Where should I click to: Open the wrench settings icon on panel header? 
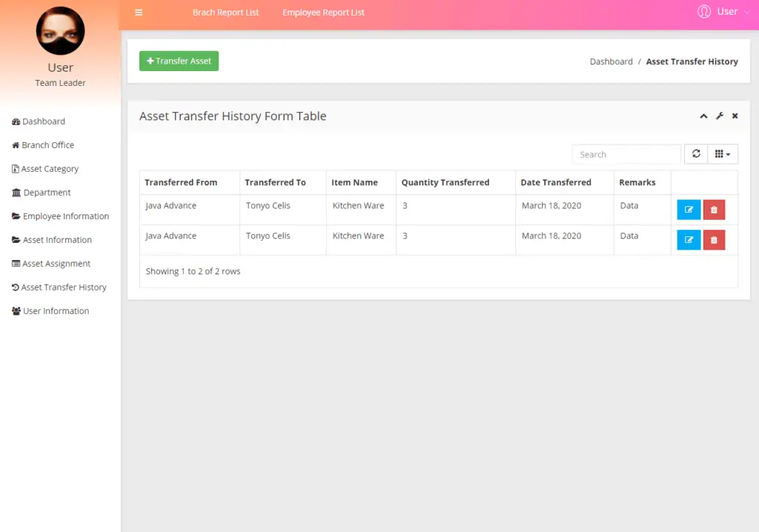(719, 116)
